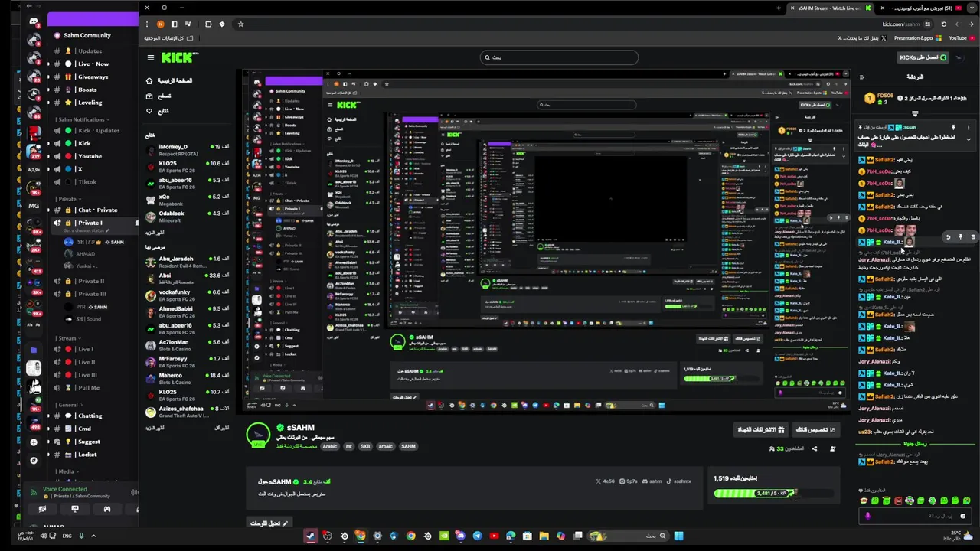This screenshot has width=980, height=551.
Task: Open vodkafunky recommended channel
Action: click(189, 295)
